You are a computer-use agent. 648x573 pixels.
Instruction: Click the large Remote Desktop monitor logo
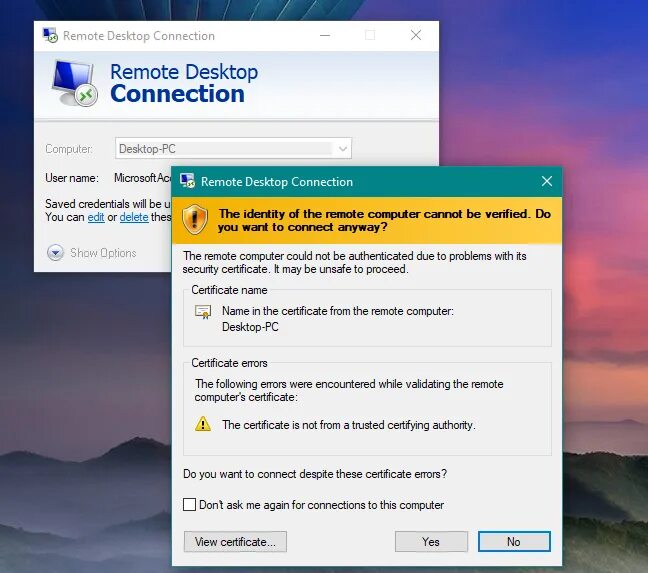(x=74, y=83)
